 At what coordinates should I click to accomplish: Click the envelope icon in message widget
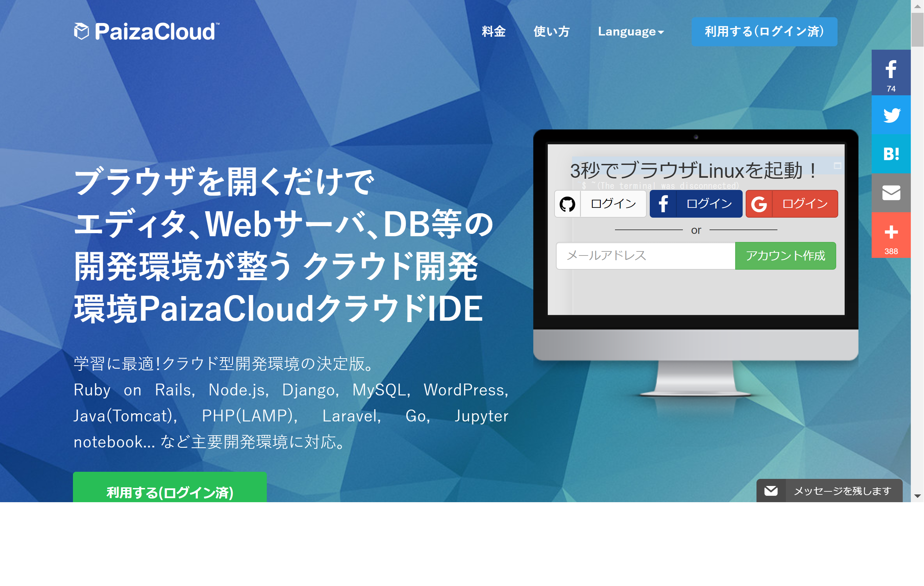(771, 491)
